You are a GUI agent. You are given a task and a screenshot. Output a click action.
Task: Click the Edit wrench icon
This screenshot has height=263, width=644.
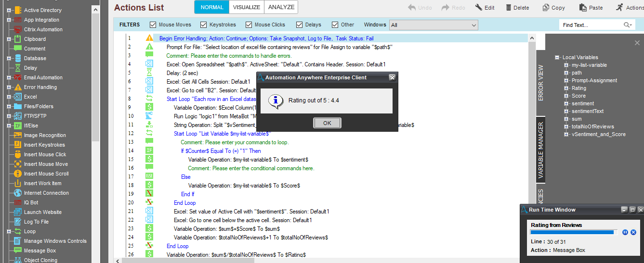click(479, 8)
